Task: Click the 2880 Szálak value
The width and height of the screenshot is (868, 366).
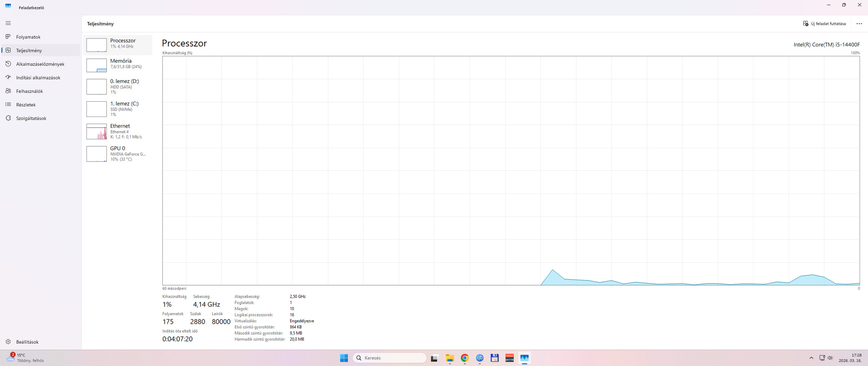Action: coord(198,322)
